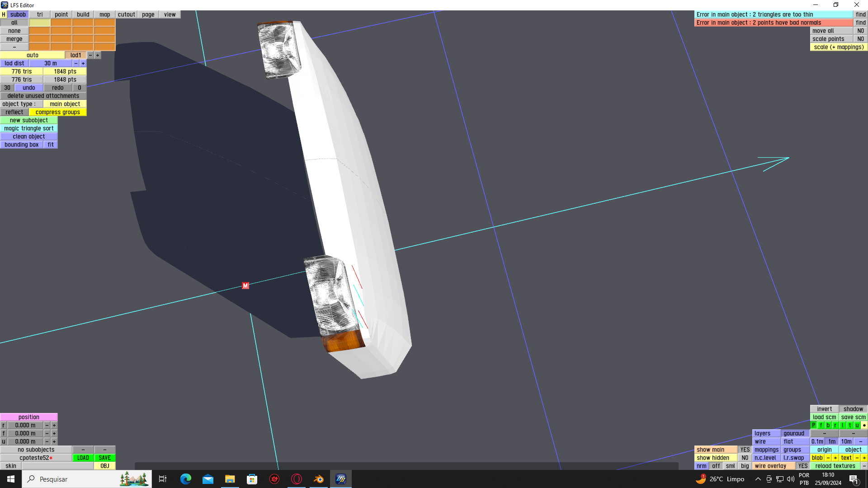Click magic triangle sort button

(x=29, y=128)
